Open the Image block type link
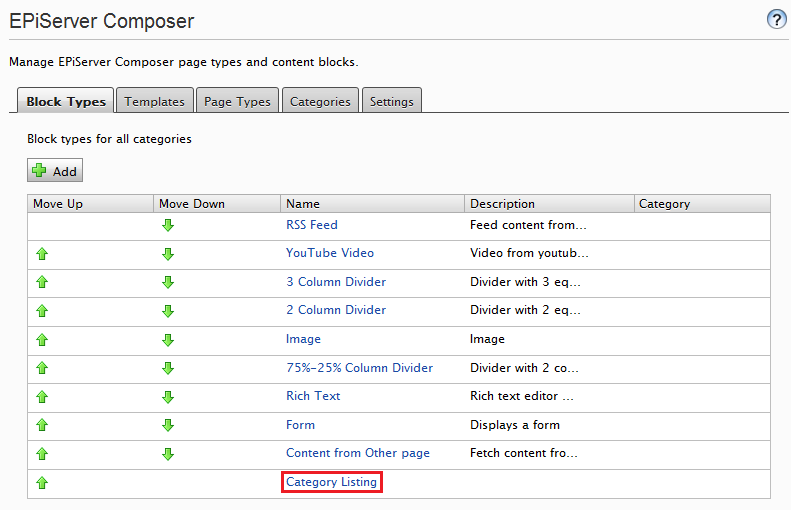 tap(303, 339)
